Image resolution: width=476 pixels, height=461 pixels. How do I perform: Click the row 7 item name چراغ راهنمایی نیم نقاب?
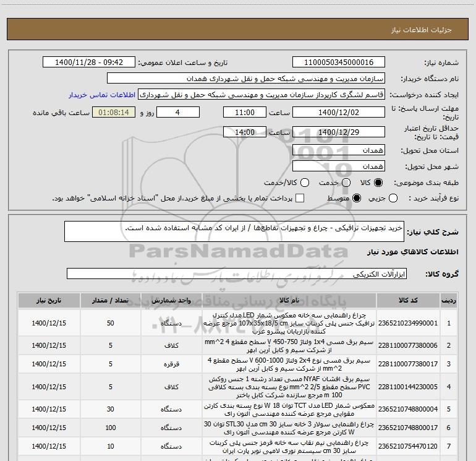coord(289,446)
